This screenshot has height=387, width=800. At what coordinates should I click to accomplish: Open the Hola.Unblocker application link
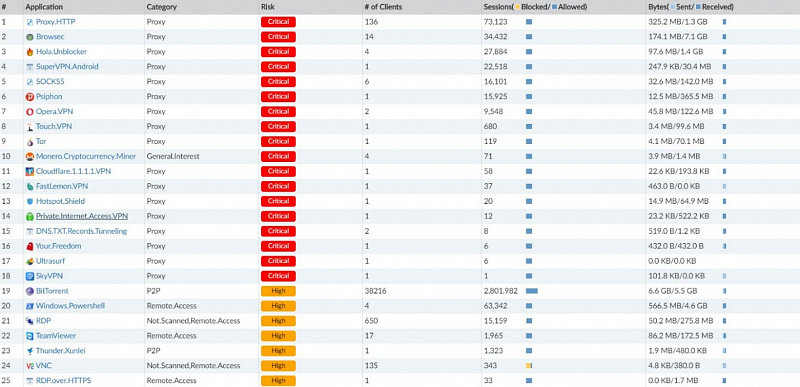pyautogui.click(x=61, y=52)
